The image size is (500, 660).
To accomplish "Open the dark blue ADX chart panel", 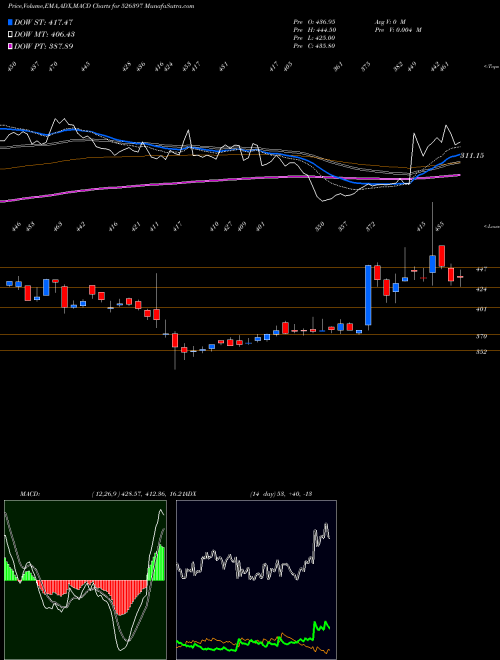I will [x=256, y=580].
